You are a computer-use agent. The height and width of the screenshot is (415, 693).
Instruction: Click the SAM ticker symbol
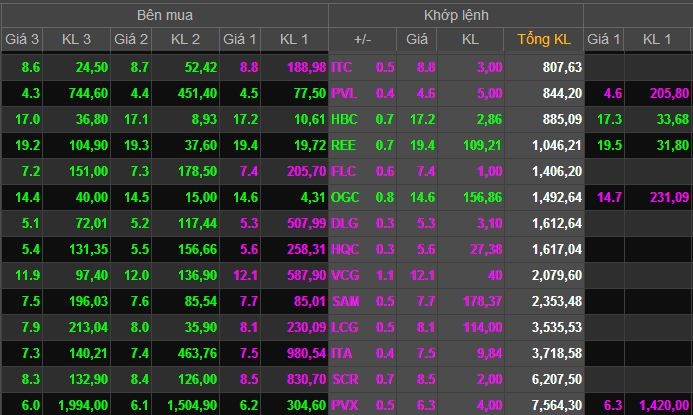click(342, 301)
